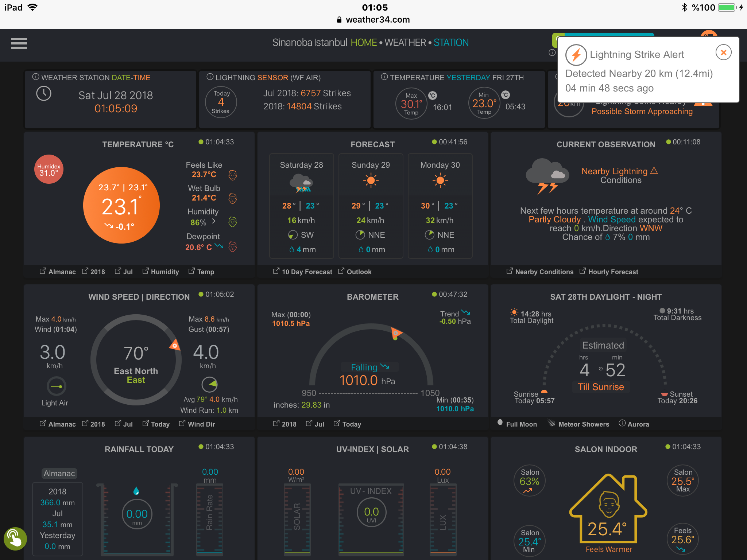This screenshot has height=560, width=747.
Task: Tap the green touch hand icon
Action: [15, 538]
